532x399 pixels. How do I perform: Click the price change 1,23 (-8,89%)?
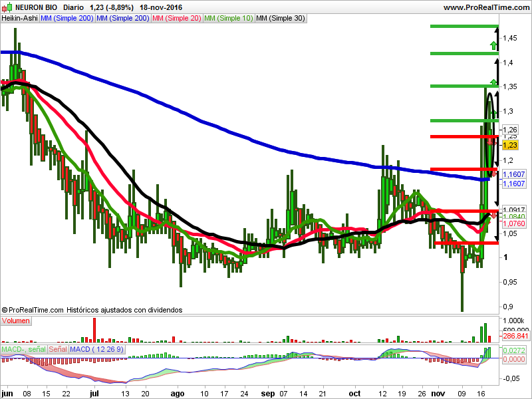click(x=112, y=7)
